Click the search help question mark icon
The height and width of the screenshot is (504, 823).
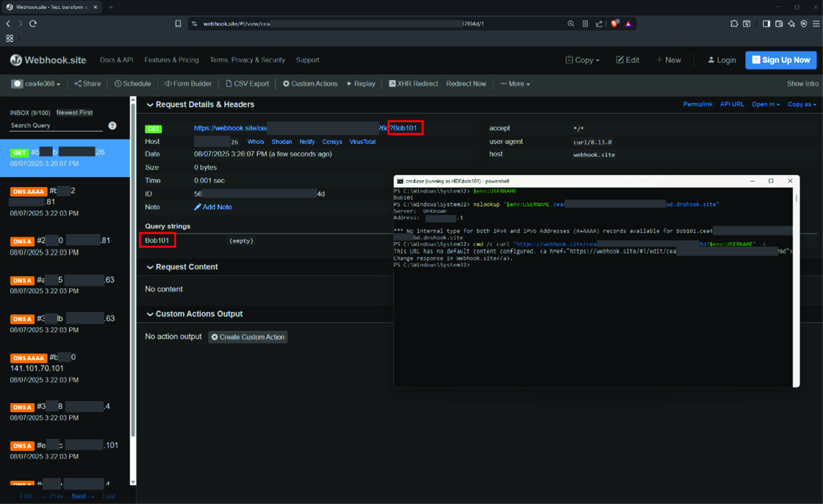coord(112,125)
